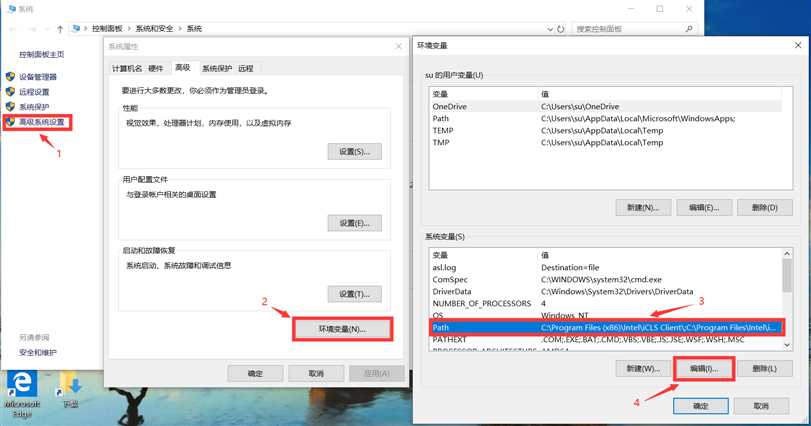This screenshot has height=426, width=811.
Task: Click 取消 in Environment Variables dialog
Action: click(x=761, y=406)
